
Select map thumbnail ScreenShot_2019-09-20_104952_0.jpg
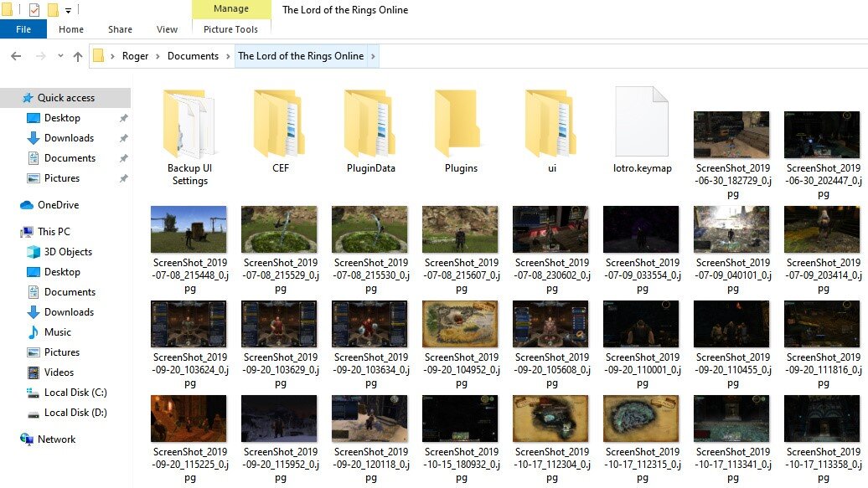click(x=460, y=324)
